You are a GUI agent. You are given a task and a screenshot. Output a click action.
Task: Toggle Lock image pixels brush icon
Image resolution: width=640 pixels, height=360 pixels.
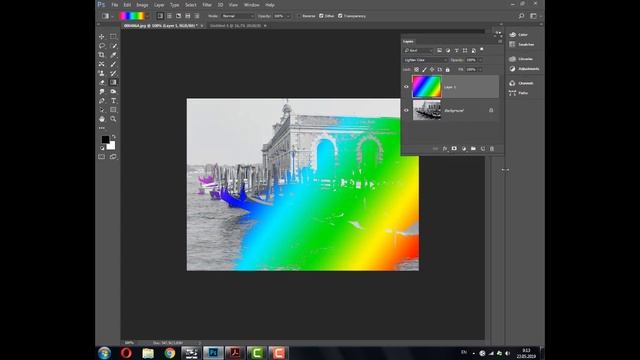(x=424, y=69)
